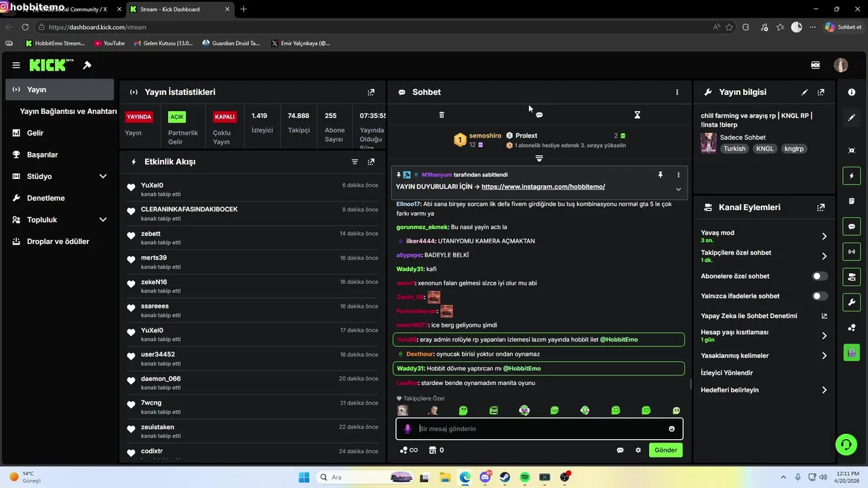
Task: Click the pin icon next to Kick logo
Action: 87,65
